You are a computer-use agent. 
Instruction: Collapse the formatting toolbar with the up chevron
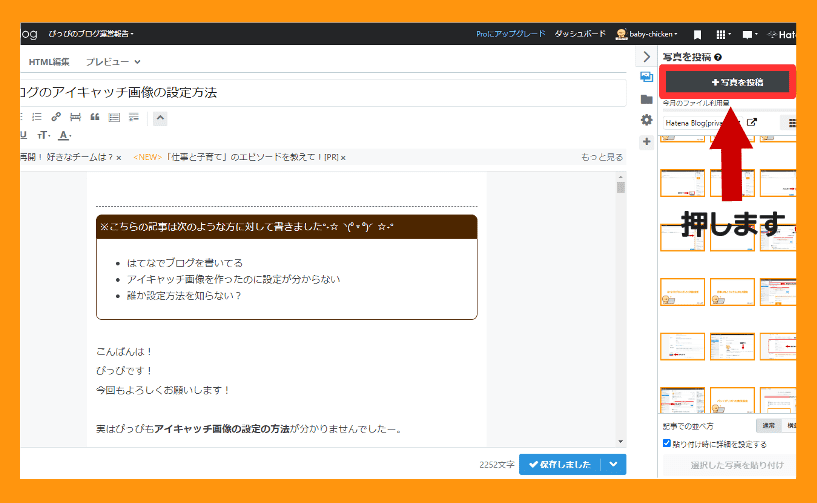click(160, 118)
